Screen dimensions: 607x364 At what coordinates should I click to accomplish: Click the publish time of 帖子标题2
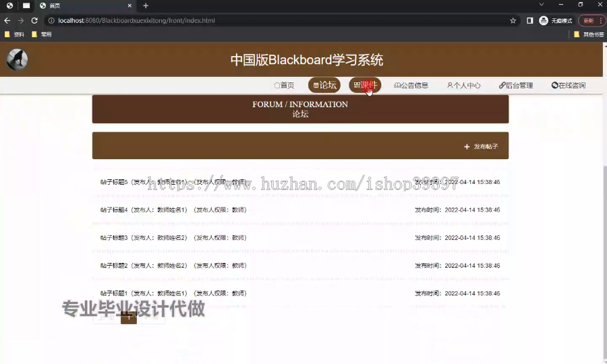pyautogui.click(x=457, y=266)
